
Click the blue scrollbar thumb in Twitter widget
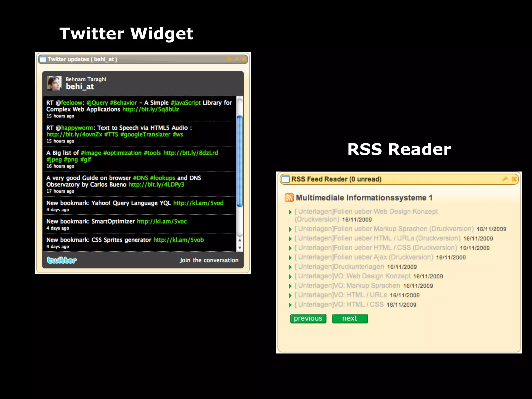click(240, 161)
